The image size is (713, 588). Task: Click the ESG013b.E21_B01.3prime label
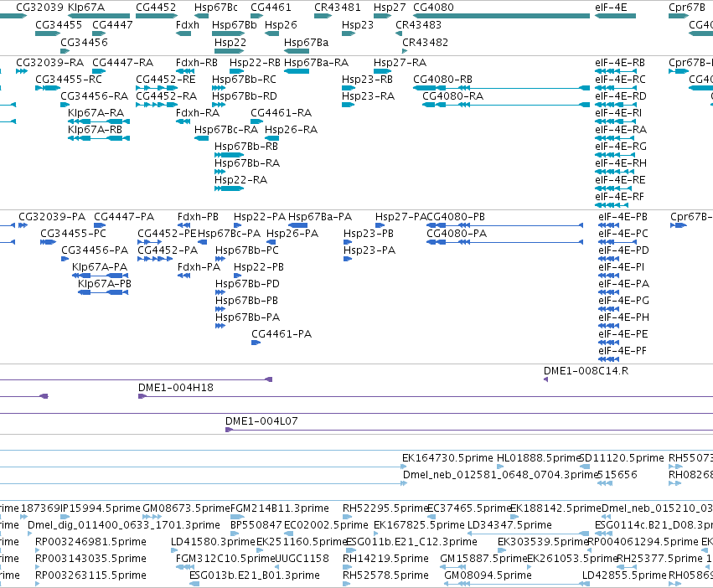click(254, 575)
